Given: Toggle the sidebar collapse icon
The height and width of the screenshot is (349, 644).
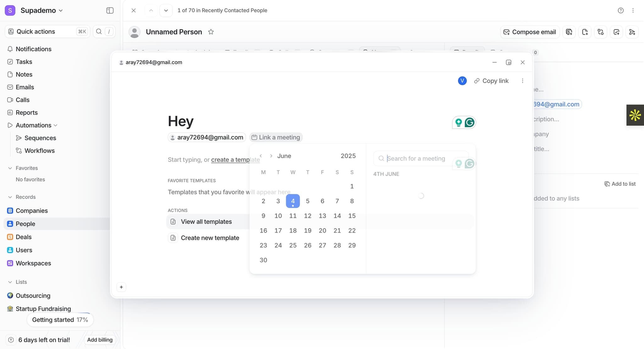Looking at the screenshot, I should (110, 10).
